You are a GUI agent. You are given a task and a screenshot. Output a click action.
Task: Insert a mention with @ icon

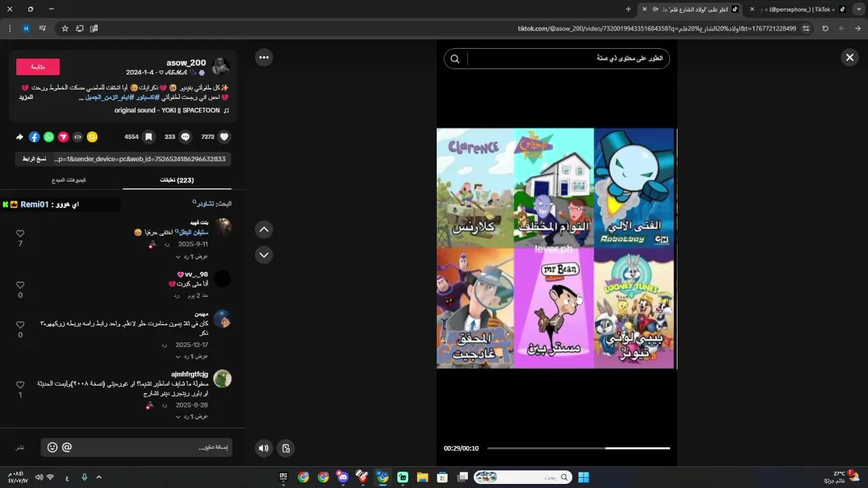(66, 447)
